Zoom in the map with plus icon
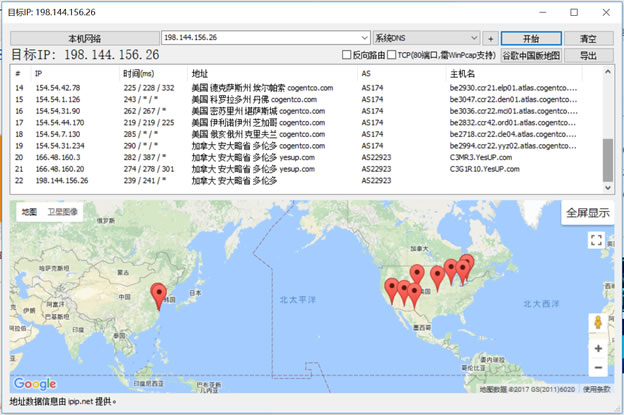 [597, 349]
